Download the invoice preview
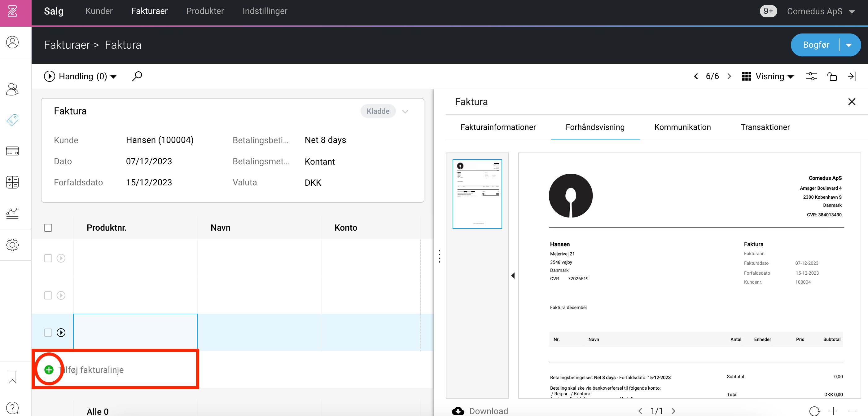 tap(480, 411)
